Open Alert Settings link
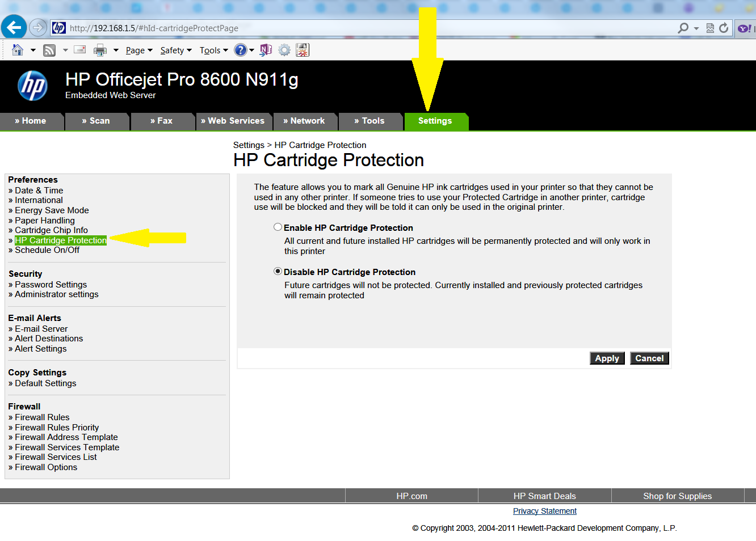756x541 pixels. 41,349
